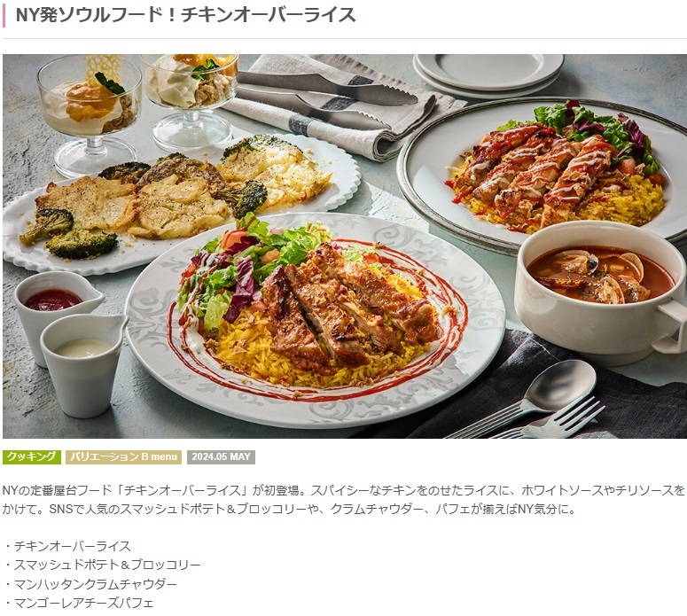Click the クッキング green category tag

(32, 456)
